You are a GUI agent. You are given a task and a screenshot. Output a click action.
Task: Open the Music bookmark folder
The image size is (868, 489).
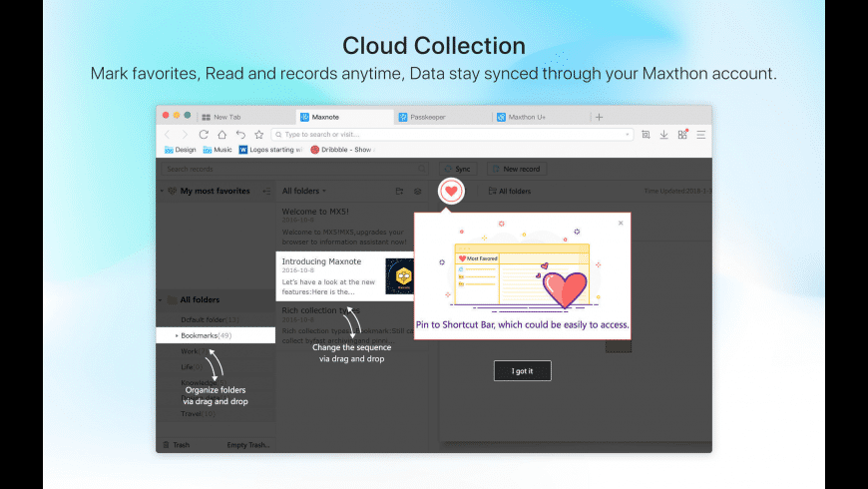[x=217, y=150]
